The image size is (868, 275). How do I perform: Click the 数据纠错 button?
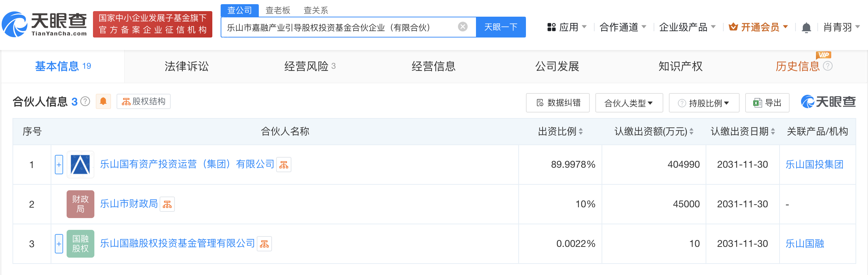click(x=558, y=103)
